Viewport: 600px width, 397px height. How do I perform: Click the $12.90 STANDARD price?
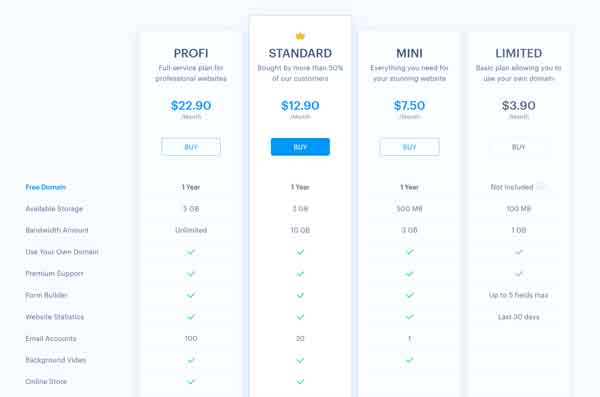(x=300, y=105)
